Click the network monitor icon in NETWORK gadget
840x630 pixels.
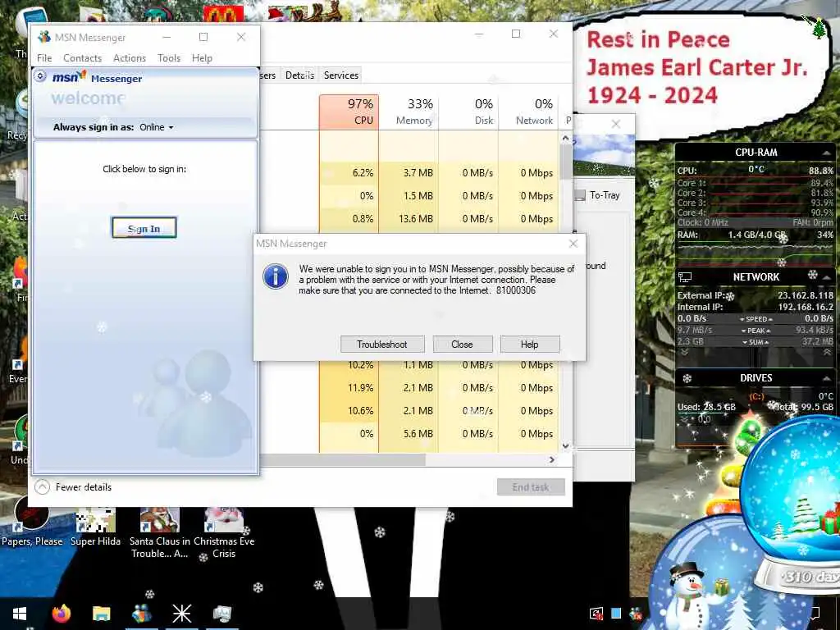tap(685, 277)
